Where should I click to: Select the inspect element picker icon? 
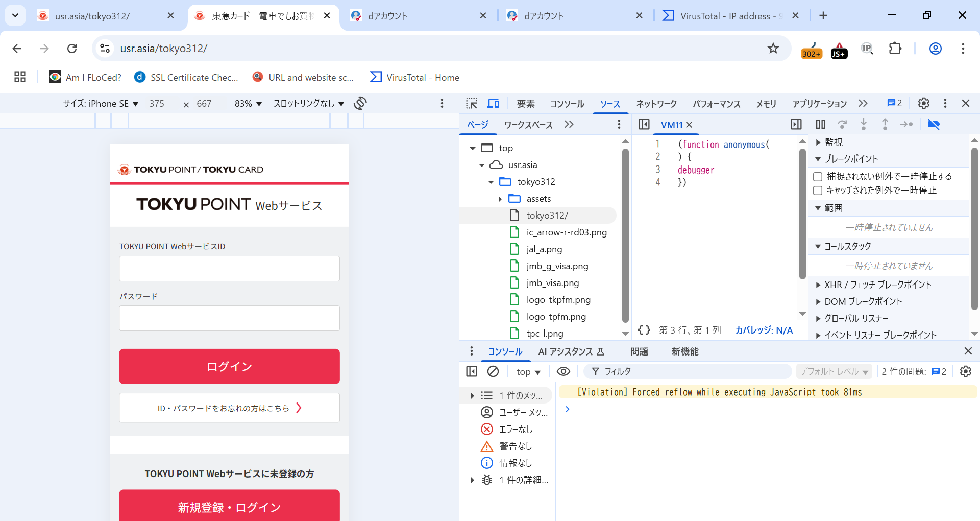tap(472, 104)
